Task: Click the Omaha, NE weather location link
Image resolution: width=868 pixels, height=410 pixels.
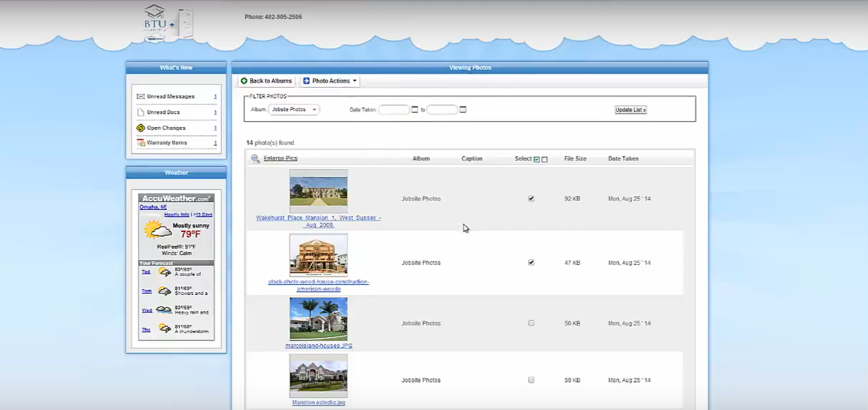Action: coord(153,207)
